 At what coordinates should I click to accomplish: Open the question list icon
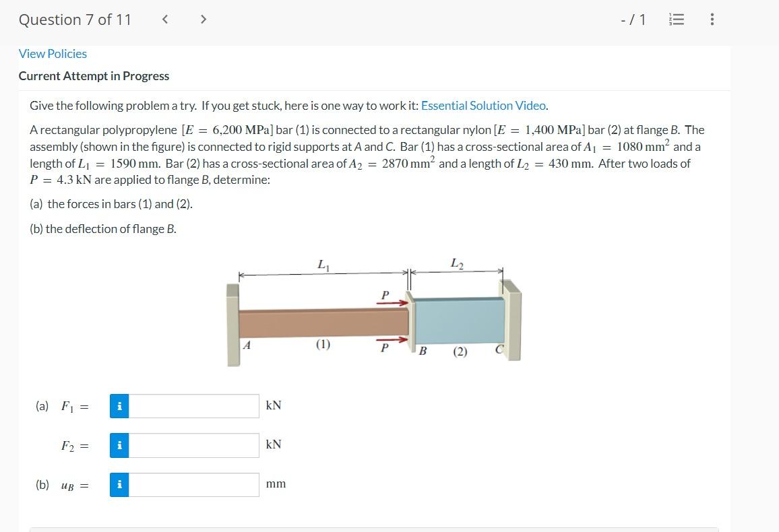pos(676,20)
